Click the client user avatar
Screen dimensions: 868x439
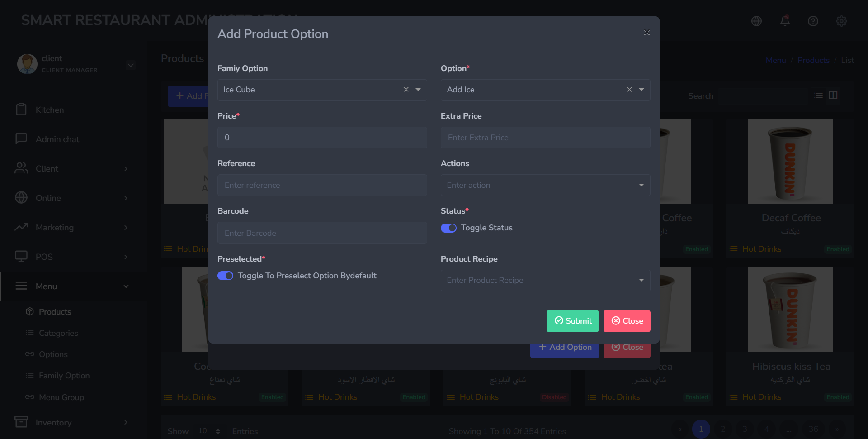pos(27,64)
